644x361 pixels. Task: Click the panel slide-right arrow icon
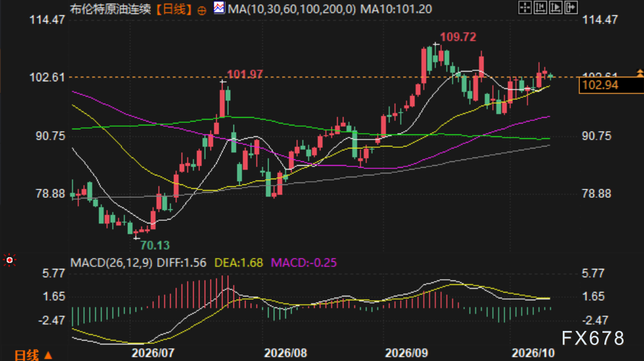(571, 8)
